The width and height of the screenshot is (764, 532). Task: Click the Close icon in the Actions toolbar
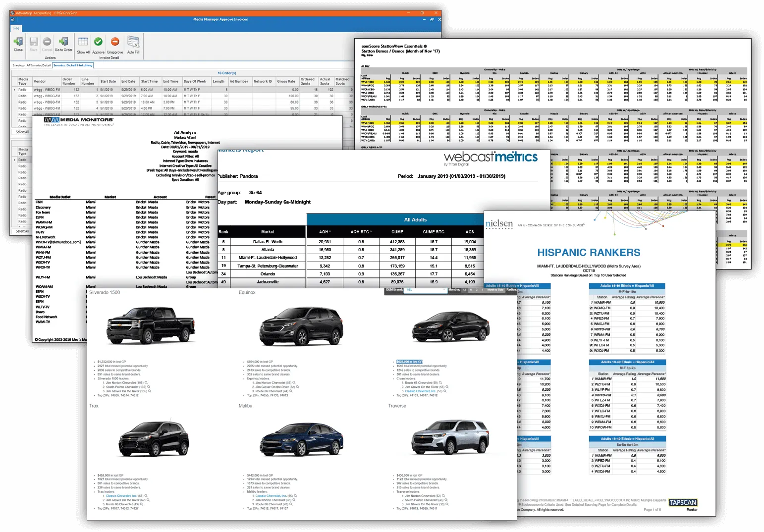[x=18, y=43]
